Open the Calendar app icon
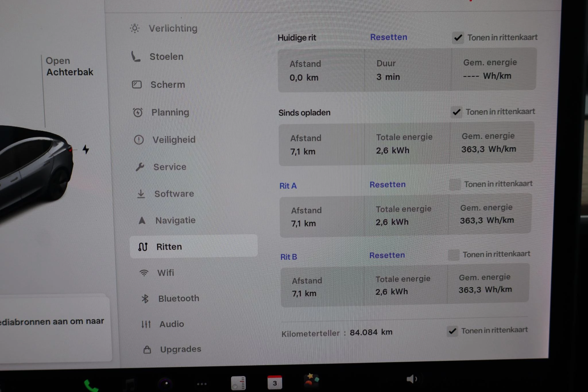 coord(274,383)
